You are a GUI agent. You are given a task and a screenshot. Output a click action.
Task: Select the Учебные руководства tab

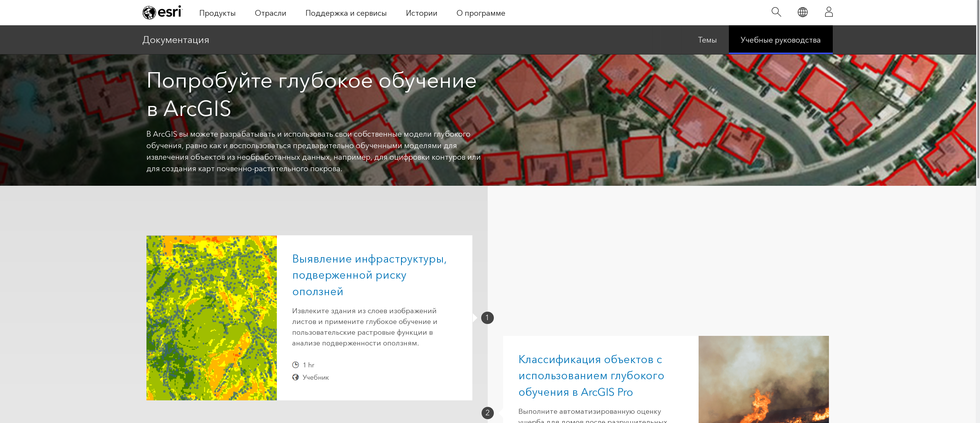[x=780, y=40]
